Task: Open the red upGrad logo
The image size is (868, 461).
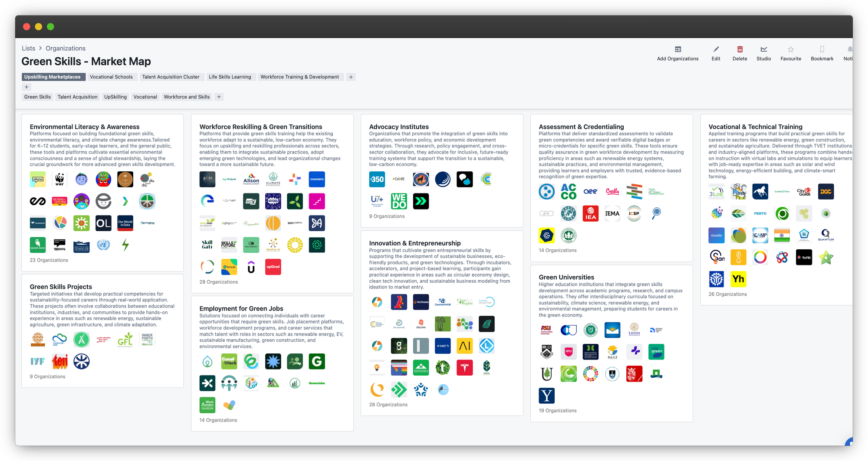Action: [273, 267]
